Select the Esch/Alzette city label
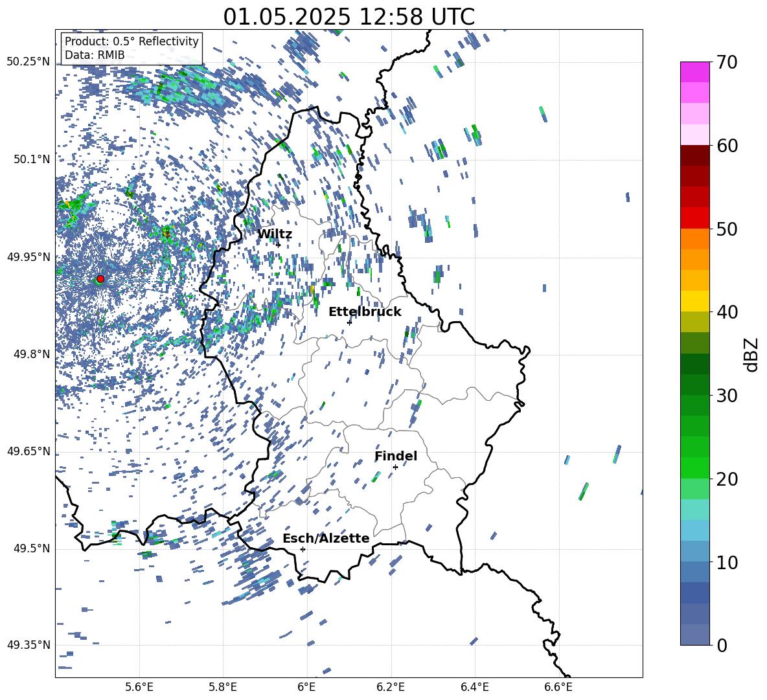Screen dimensions: 767x700 pos(326,538)
